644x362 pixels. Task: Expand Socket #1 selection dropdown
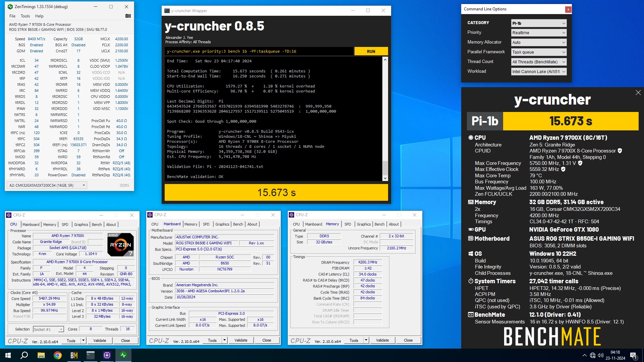[49, 329]
